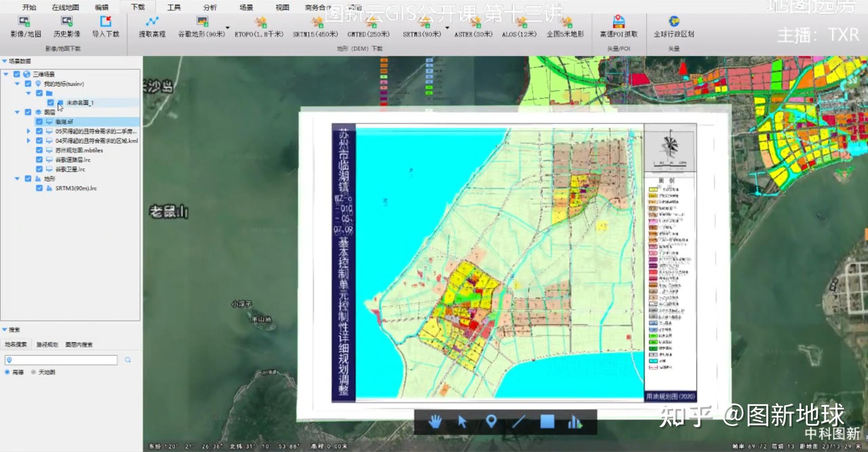Image resolution: width=868 pixels, height=452 pixels.
Task: Uncheck the 临湖.tif layer checkbox
Action: 39,122
